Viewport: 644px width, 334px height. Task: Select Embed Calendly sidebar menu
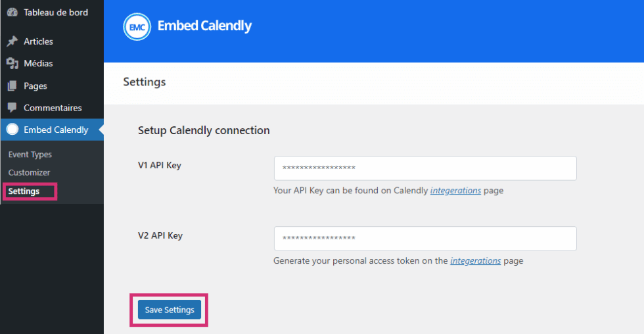tap(56, 130)
